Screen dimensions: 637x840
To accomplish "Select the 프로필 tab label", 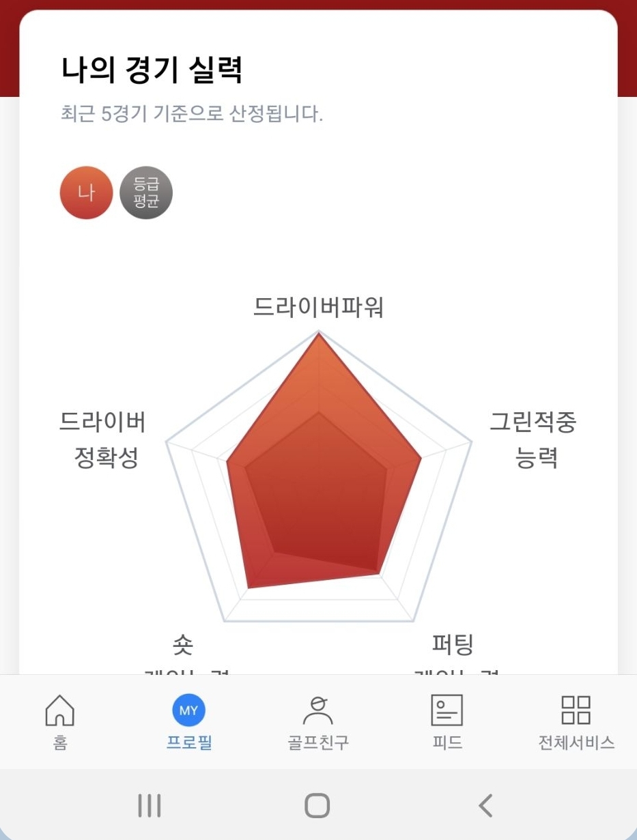I will coord(188,742).
